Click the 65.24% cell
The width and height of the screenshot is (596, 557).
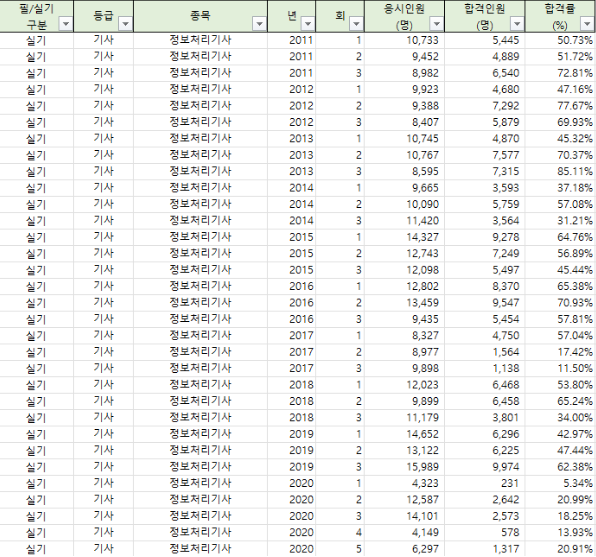pos(560,401)
